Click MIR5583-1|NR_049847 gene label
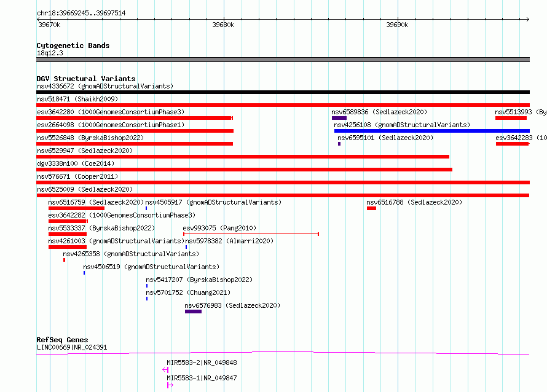The height and width of the screenshot is (392, 547). click(202, 378)
